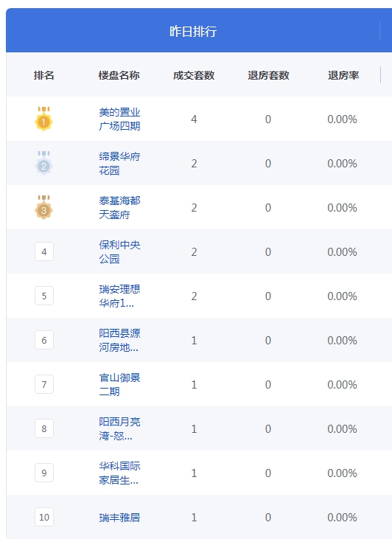Select the rank 5 number badge
The height and width of the screenshot is (539, 392).
click(44, 296)
